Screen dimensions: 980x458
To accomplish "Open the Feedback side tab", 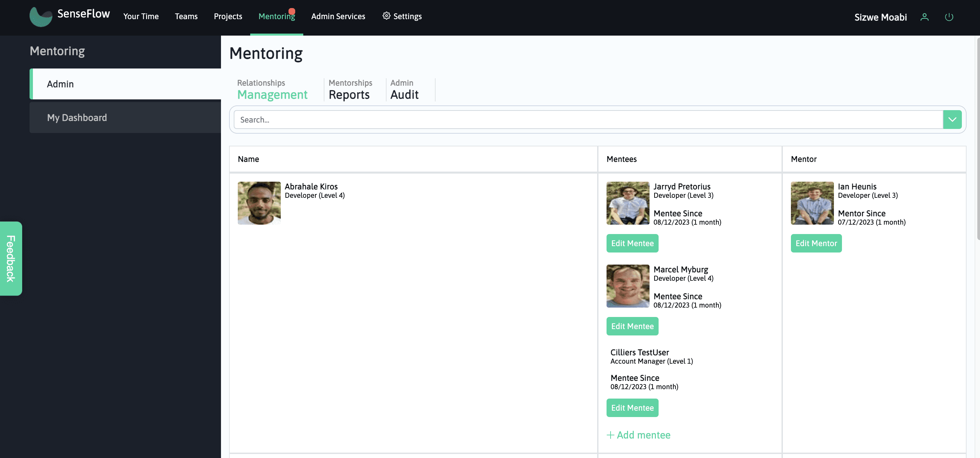I will point(11,258).
